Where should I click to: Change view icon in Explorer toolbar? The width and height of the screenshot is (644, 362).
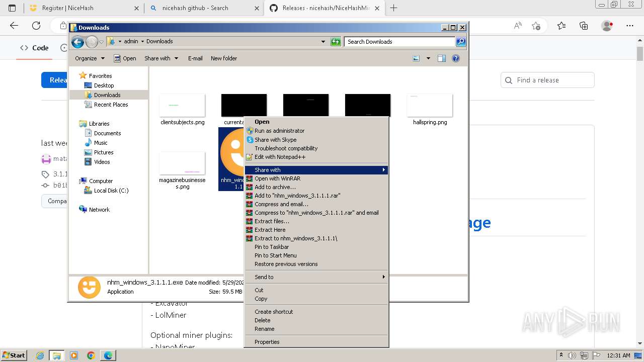click(416, 58)
